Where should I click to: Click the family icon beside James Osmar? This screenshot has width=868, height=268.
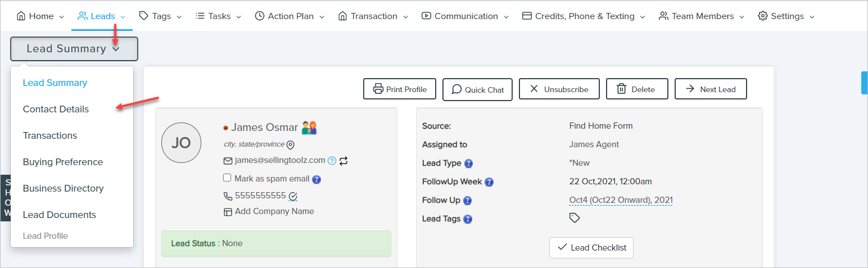(x=310, y=128)
